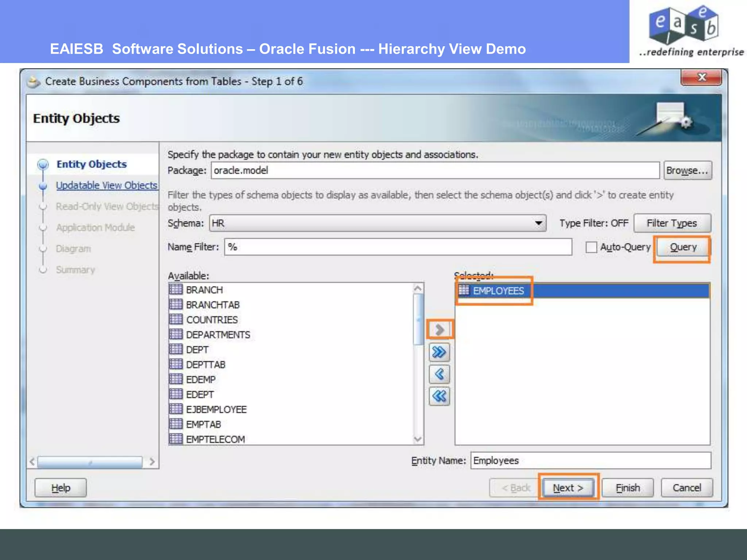Open Help for this wizard
Viewport: 747px width, 560px height.
click(x=61, y=488)
